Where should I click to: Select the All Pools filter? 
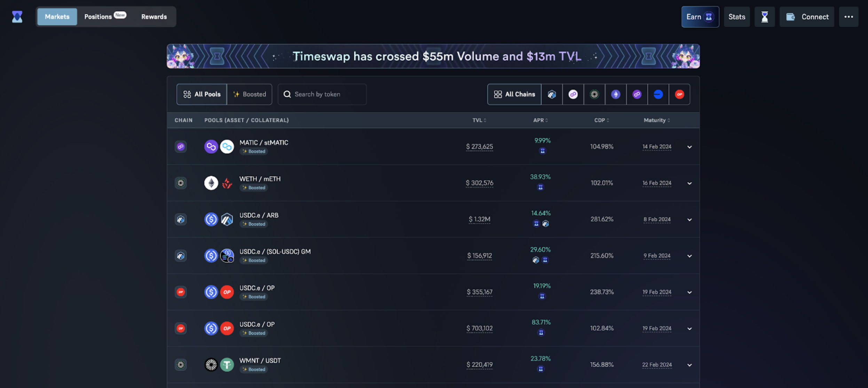(202, 94)
